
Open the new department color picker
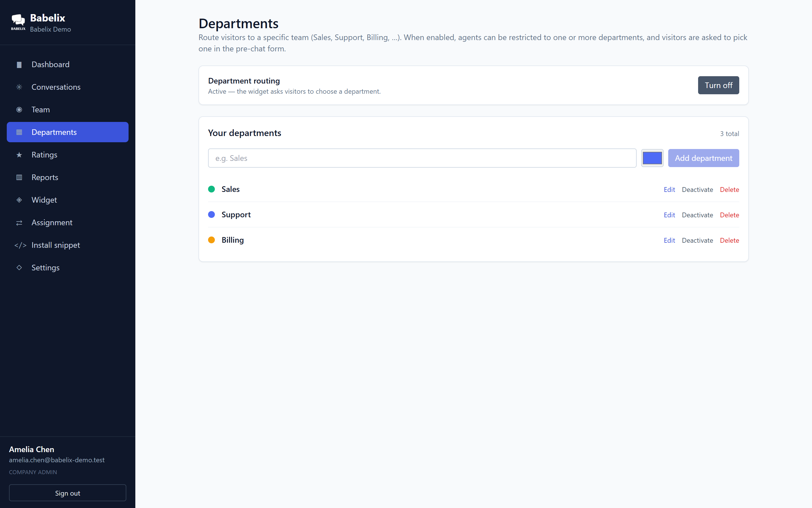(652, 158)
